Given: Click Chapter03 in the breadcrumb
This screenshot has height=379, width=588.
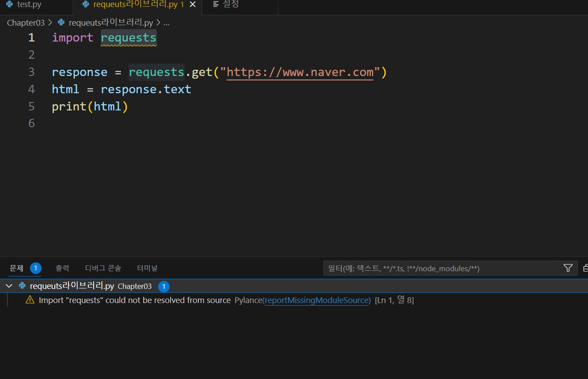Looking at the screenshot, I should 26,23.
